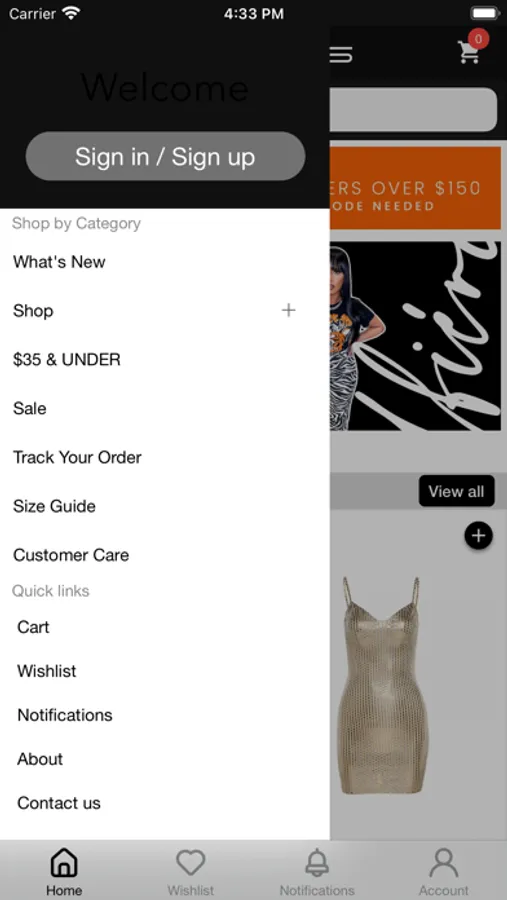The height and width of the screenshot is (900, 507).
Task: Go to the Account profile tab
Action: click(444, 863)
